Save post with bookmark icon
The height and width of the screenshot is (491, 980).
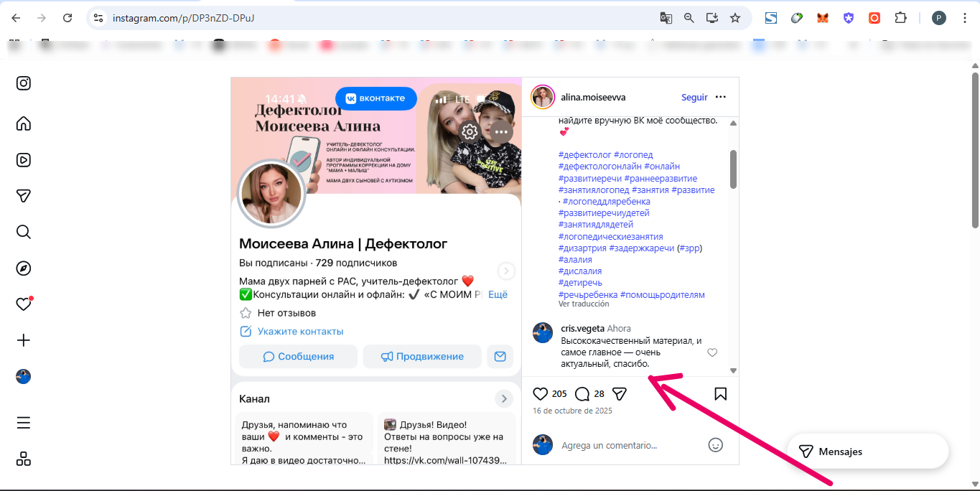(721, 393)
